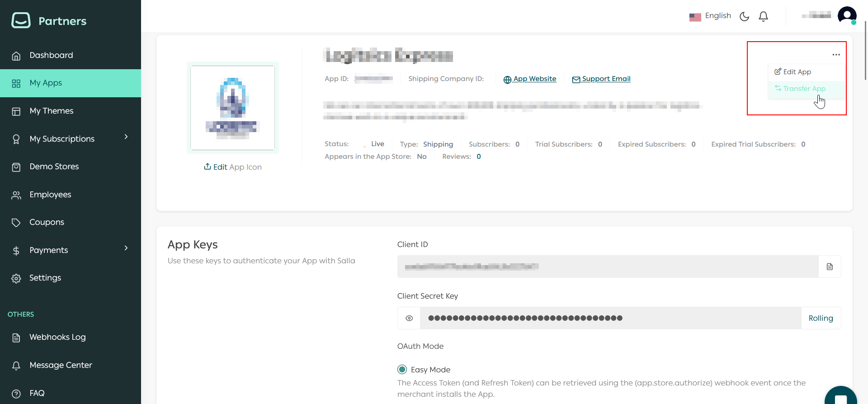Viewport: 868px width, 404px height.
Task: Expand the Payments submenu arrow
Action: [x=126, y=248]
